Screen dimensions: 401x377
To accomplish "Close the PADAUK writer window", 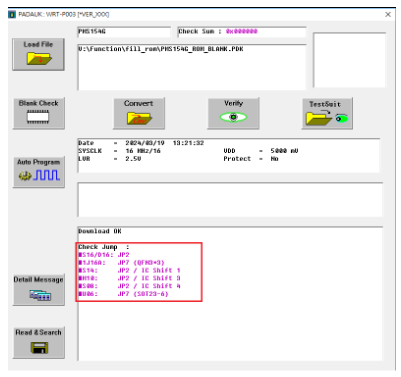I will [388, 14].
